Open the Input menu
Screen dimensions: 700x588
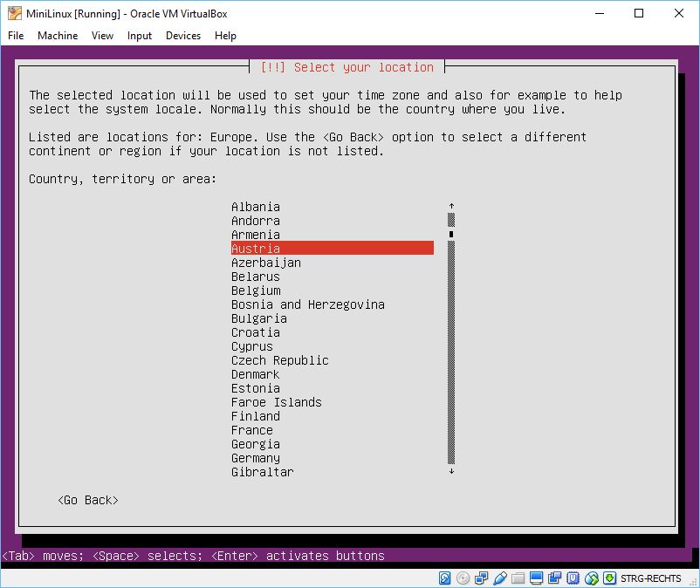point(139,36)
